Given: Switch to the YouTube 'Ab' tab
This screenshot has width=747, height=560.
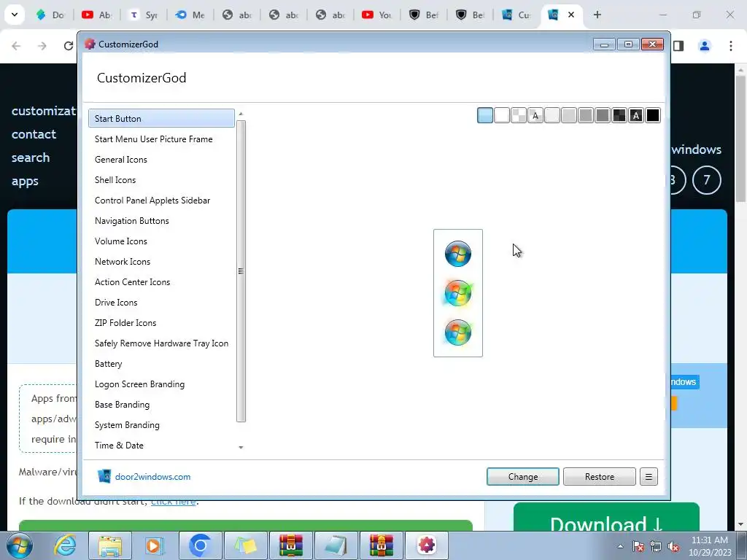Looking at the screenshot, I should click(x=97, y=15).
